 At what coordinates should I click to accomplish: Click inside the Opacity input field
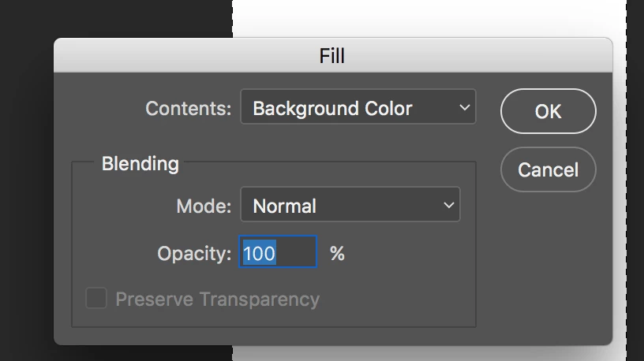(x=278, y=251)
